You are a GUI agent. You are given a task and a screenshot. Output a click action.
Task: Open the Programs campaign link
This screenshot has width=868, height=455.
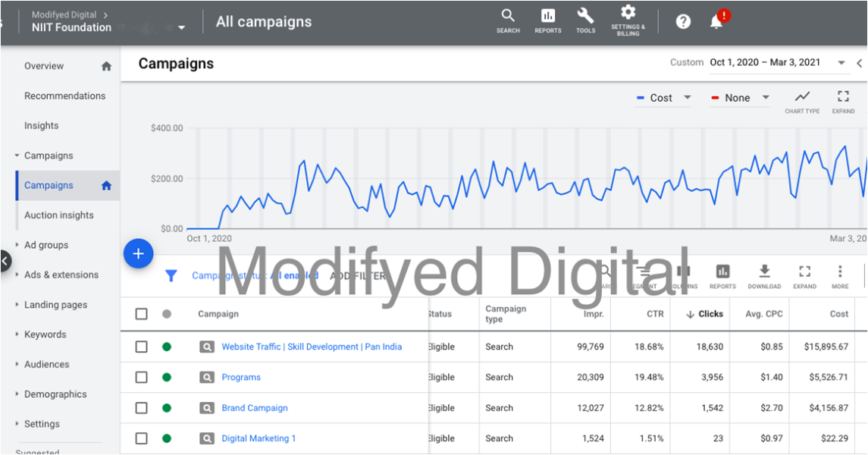click(241, 377)
